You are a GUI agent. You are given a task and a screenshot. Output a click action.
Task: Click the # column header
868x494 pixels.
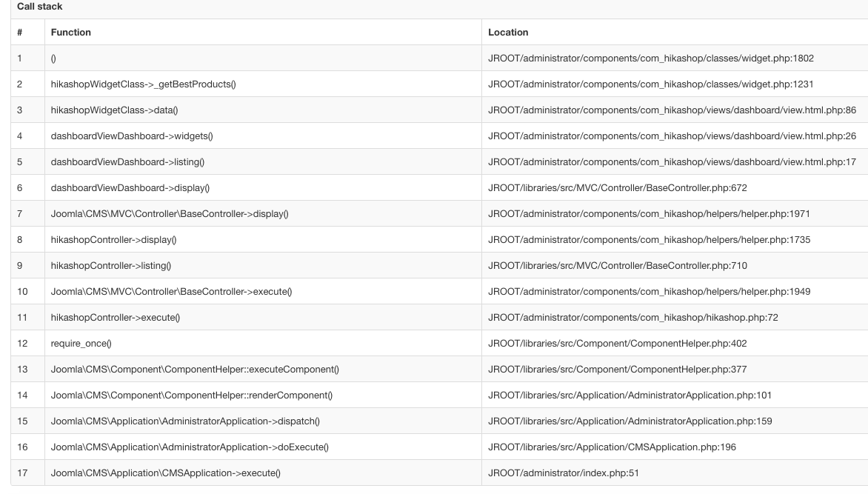click(19, 33)
